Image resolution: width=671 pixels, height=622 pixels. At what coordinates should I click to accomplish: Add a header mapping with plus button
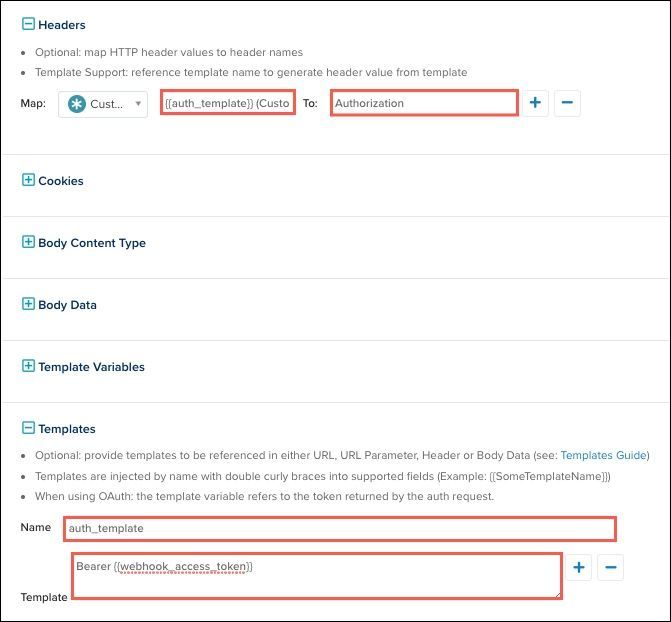pyautogui.click(x=535, y=103)
